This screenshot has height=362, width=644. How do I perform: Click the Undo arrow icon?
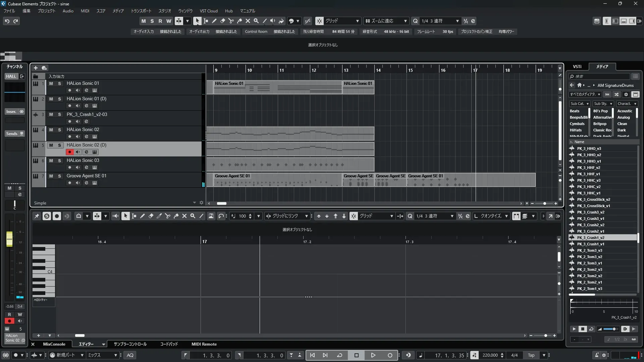(x=7, y=21)
